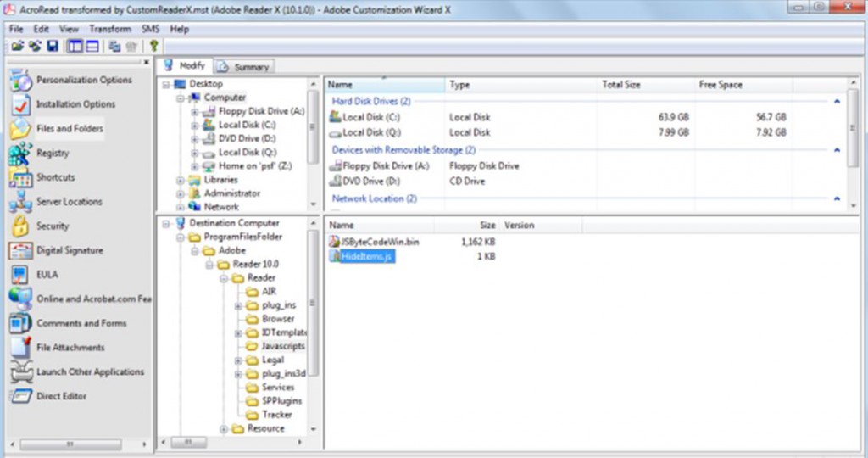Screen dimensions: 868x458
Task: Click the Open package toolbar icon
Action: (x=18, y=46)
